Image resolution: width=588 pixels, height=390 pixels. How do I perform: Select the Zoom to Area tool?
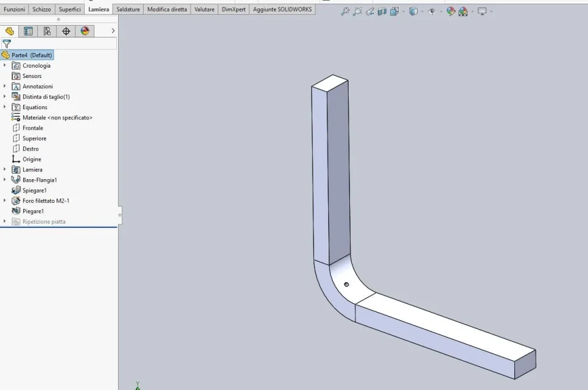tap(357, 11)
